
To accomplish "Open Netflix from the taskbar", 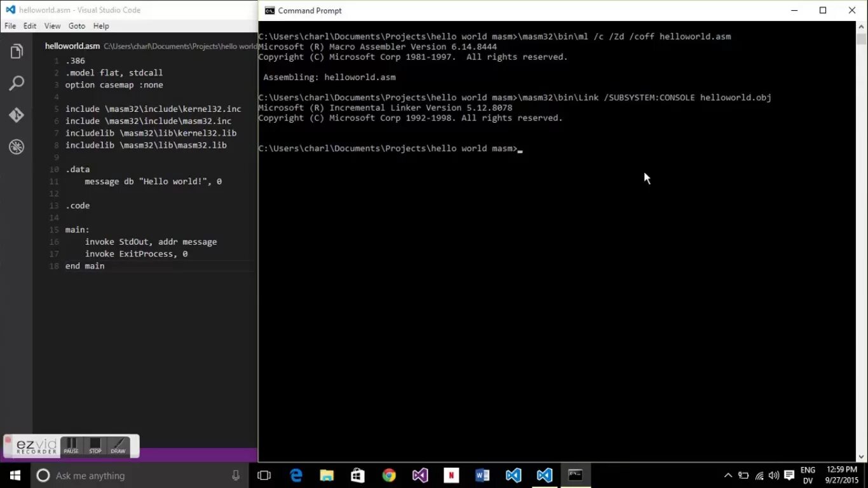I will click(451, 475).
